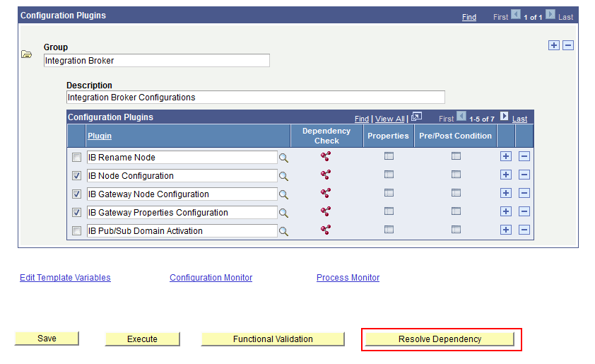Edit the IB Pub/Sub Domain Activation field
Screen dimensions: 595x364
pos(182,231)
